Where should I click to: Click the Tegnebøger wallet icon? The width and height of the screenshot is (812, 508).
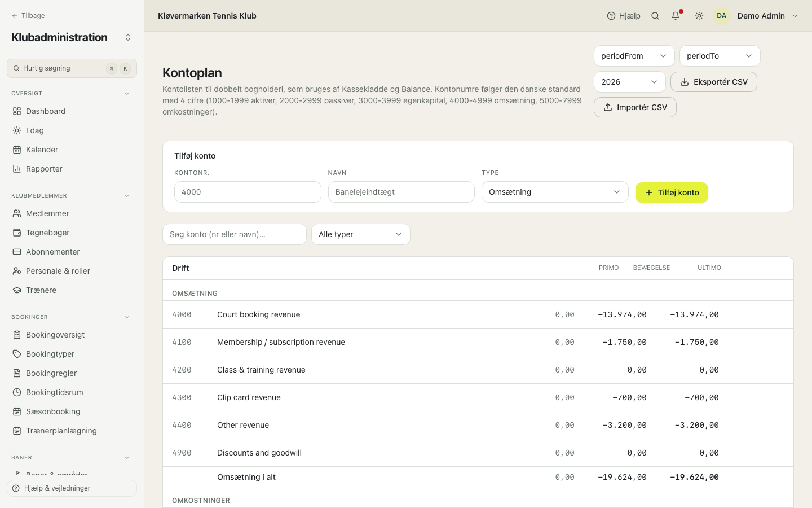tap(17, 233)
